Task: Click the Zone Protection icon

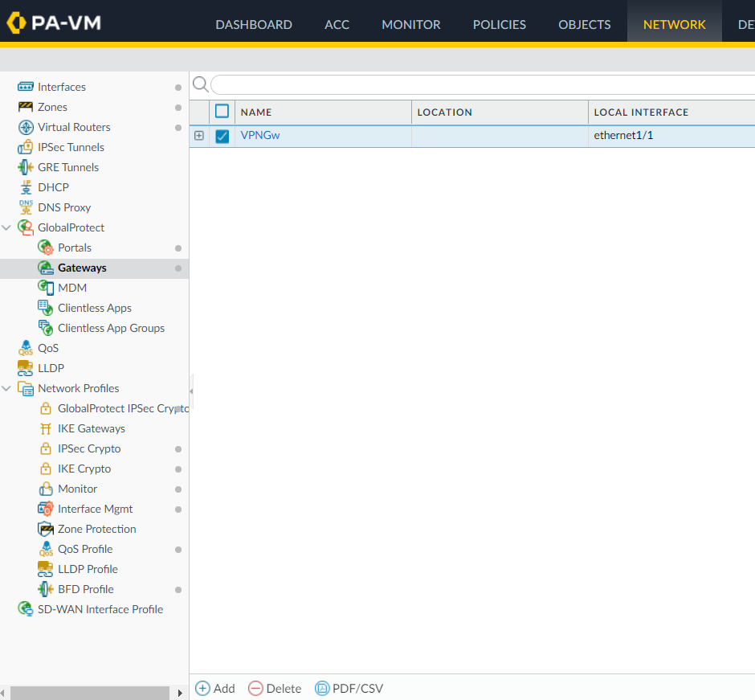Action: tap(46, 529)
